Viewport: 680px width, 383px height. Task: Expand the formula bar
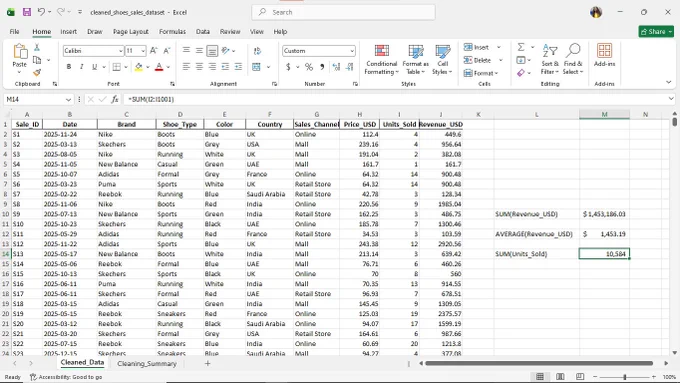point(671,99)
